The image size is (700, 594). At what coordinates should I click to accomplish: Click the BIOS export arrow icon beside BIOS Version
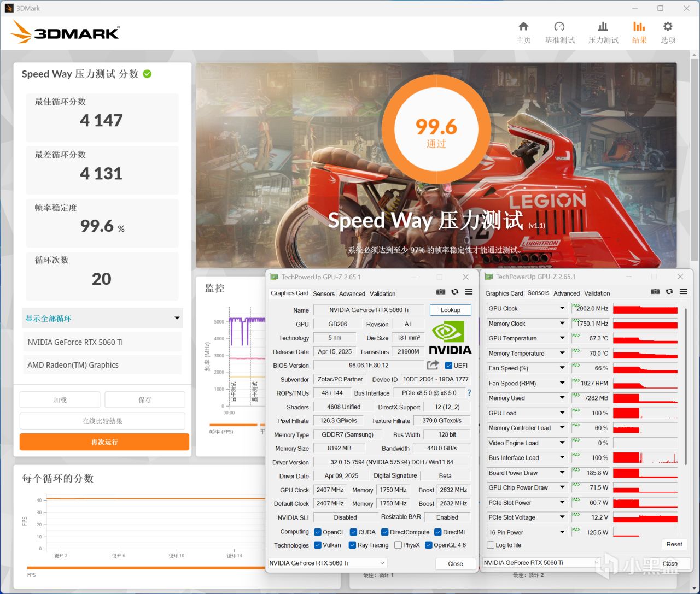[x=433, y=365]
